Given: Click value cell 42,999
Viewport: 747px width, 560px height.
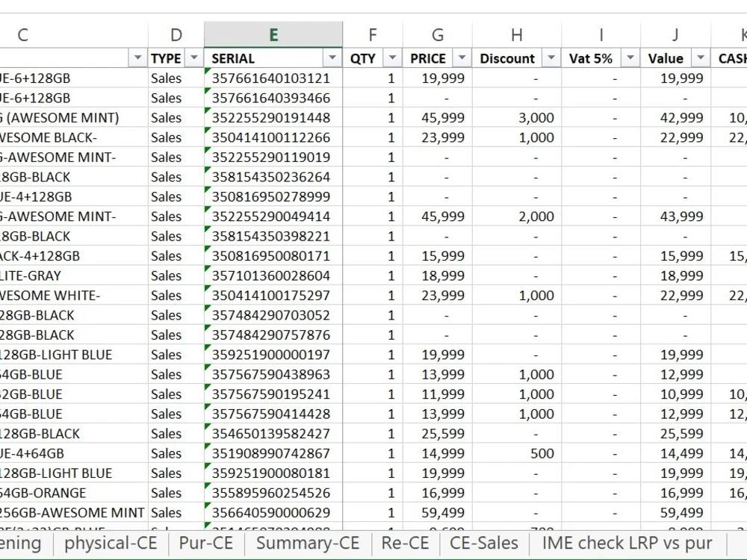Looking at the screenshot, I should pos(675,118).
